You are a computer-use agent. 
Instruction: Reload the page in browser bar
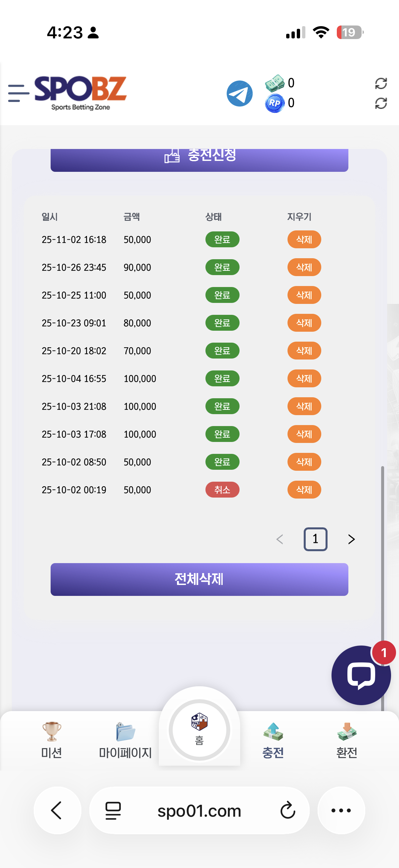pos(288,810)
